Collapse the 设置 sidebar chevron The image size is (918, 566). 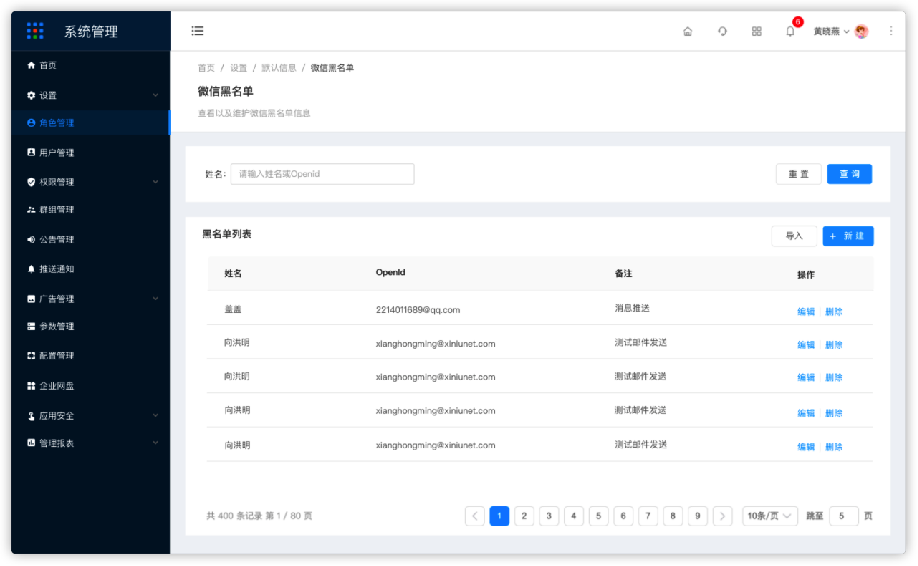click(x=155, y=95)
